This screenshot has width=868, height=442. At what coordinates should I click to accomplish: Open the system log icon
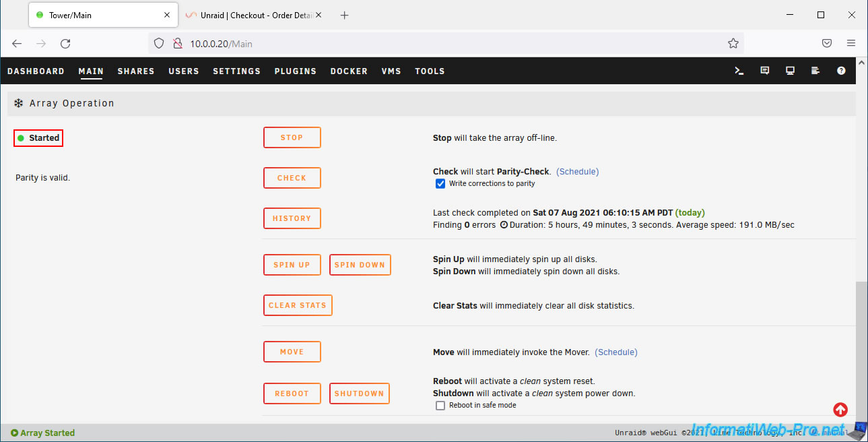(815, 71)
